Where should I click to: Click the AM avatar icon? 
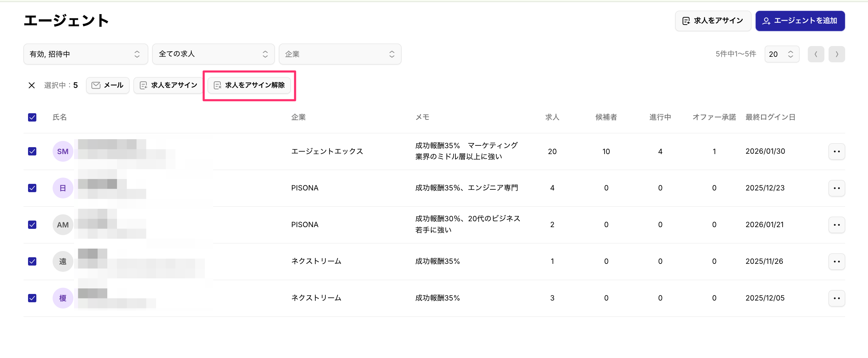63,225
